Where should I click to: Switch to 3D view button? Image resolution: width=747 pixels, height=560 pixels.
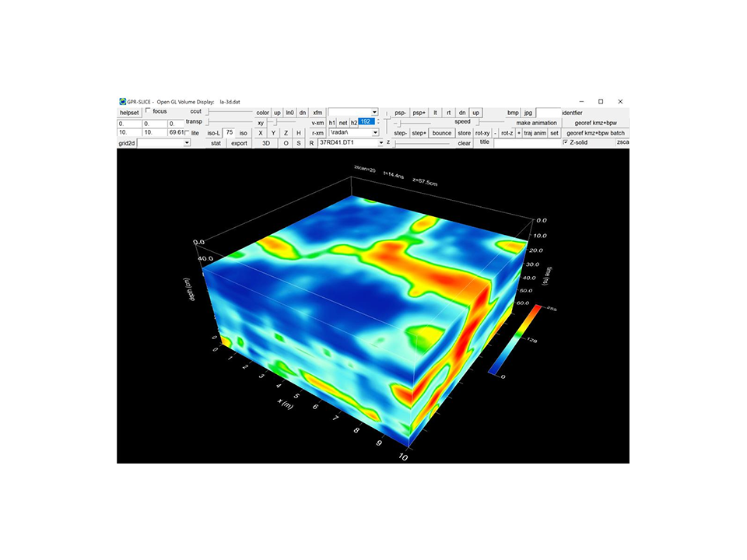coord(266,143)
